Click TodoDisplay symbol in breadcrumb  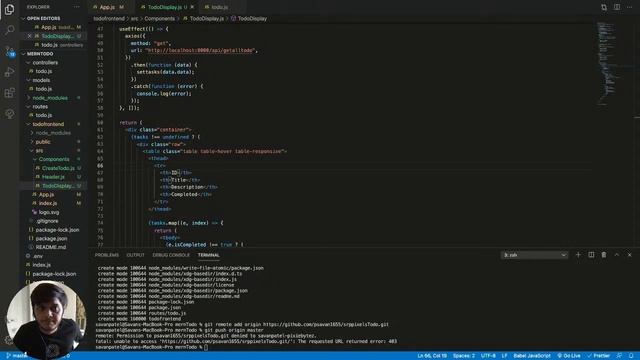252,18
